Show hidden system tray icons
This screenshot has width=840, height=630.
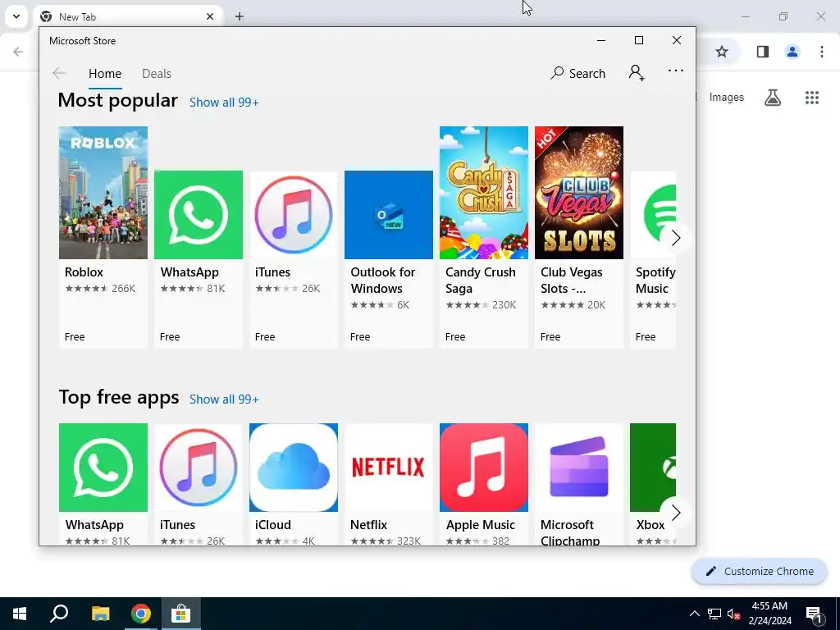coord(694,614)
